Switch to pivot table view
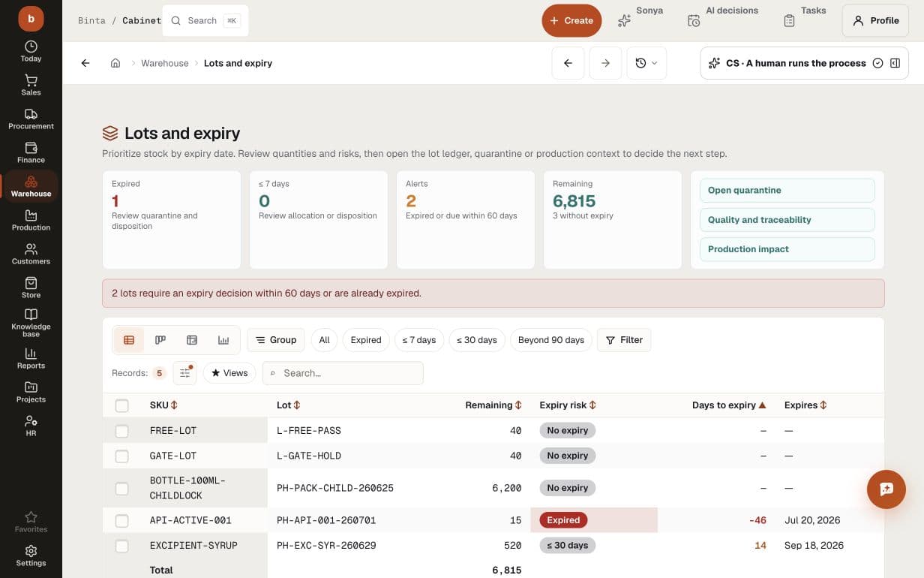Viewport: 924px width, 578px height. click(x=192, y=340)
